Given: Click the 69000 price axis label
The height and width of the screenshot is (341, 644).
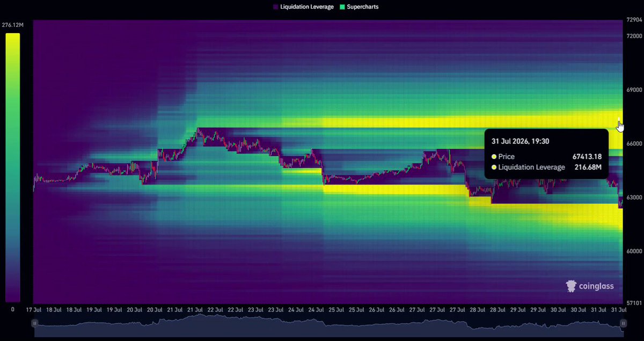Looking at the screenshot, I should 633,90.
